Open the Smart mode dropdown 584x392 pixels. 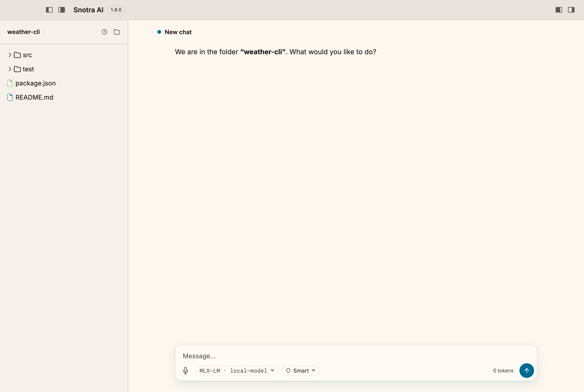click(x=300, y=371)
